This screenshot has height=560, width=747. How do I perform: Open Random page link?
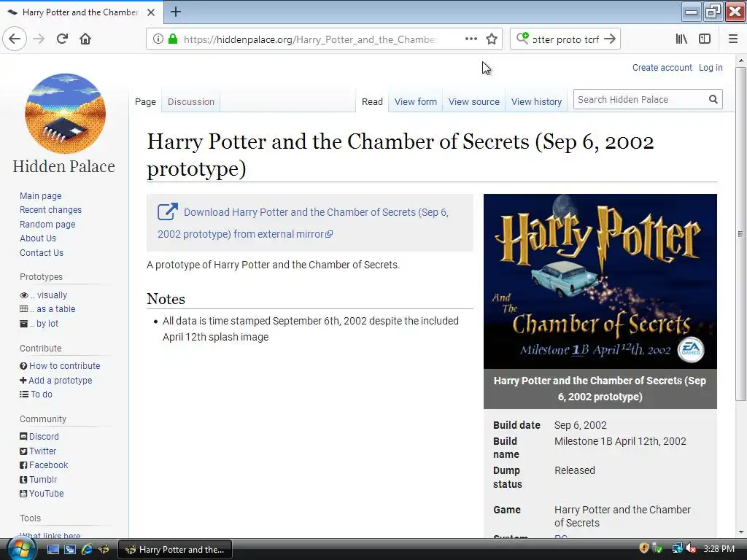tap(47, 225)
